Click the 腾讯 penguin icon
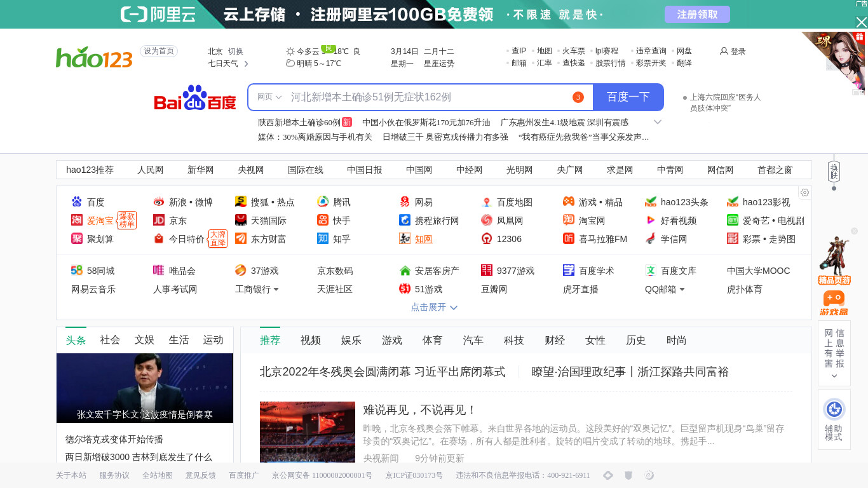The height and width of the screenshot is (488, 868). [x=323, y=202]
